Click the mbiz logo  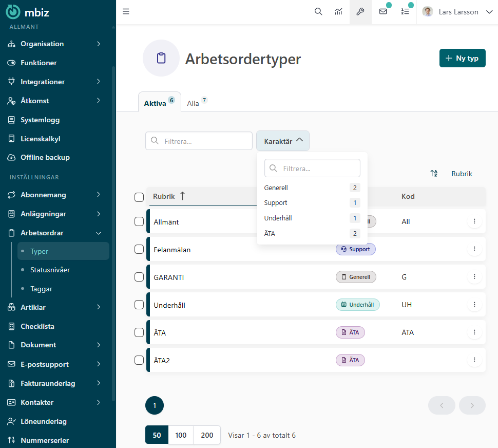(28, 12)
